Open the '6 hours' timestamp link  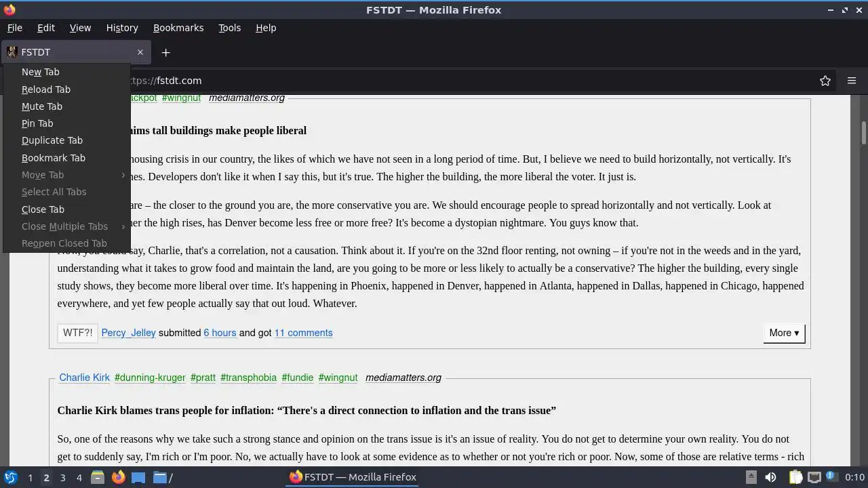coord(220,333)
